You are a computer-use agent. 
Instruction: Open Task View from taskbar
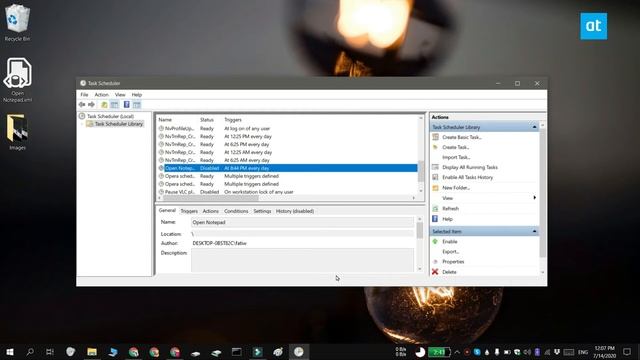50,351
